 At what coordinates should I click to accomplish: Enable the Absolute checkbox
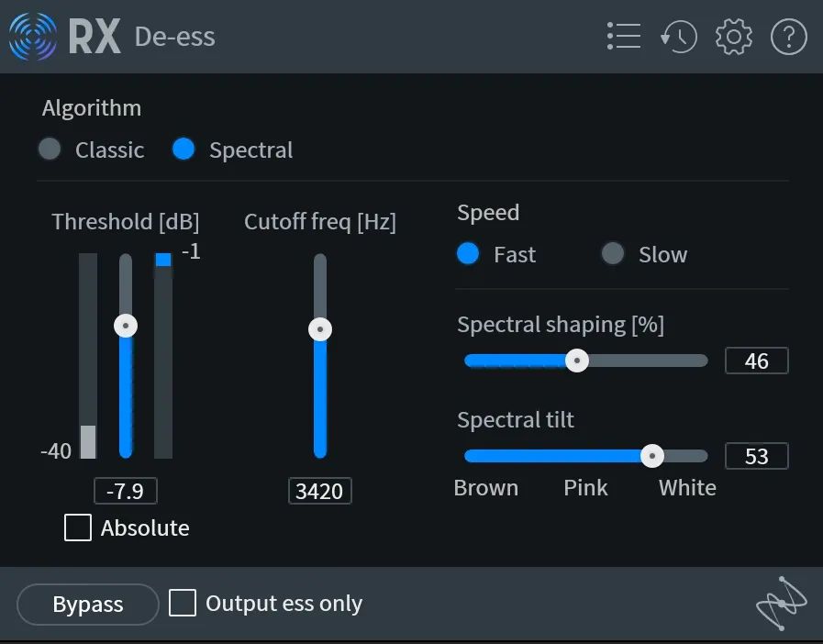point(78,527)
